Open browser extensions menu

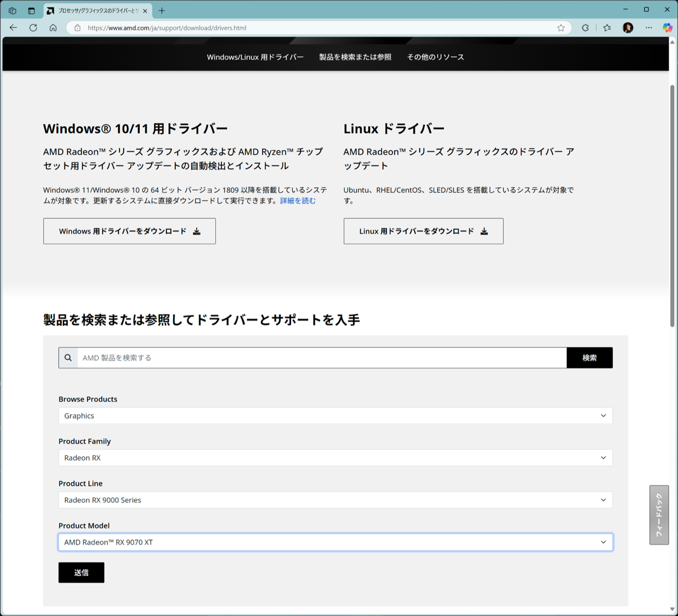[x=585, y=28]
